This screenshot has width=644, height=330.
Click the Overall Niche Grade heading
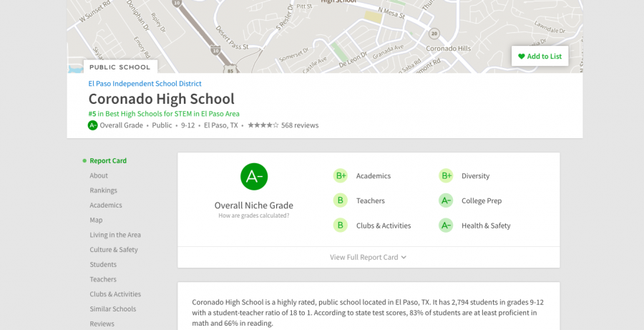click(254, 205)
